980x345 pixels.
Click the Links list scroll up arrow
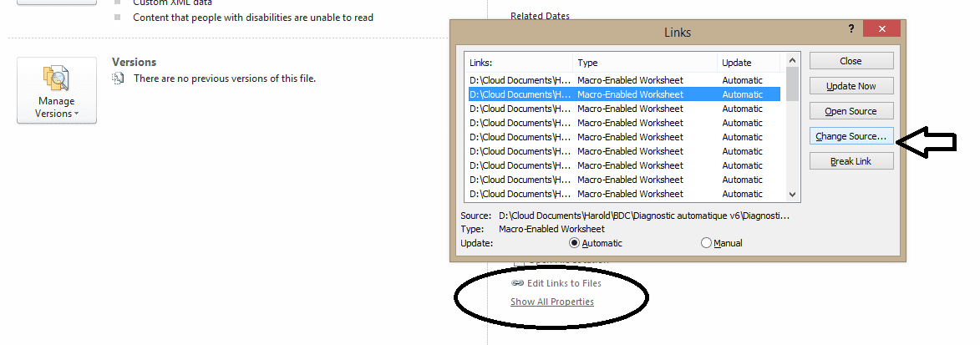click(x=793, y=60)
